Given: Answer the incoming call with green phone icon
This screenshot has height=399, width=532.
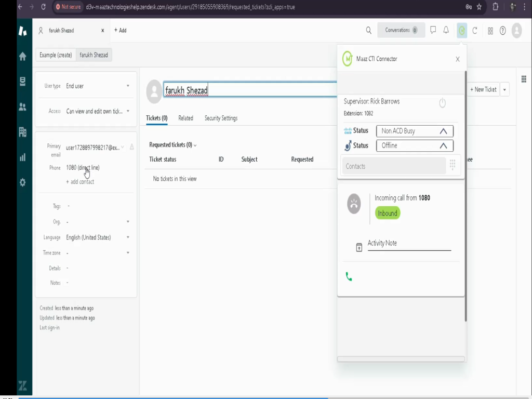Looking at the screenshot, I should point(349,277).
